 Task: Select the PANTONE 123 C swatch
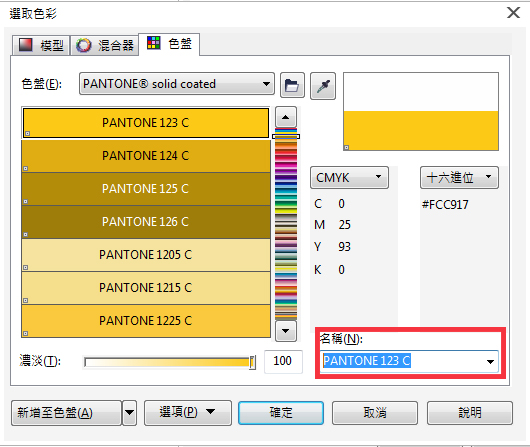[146, 123]
